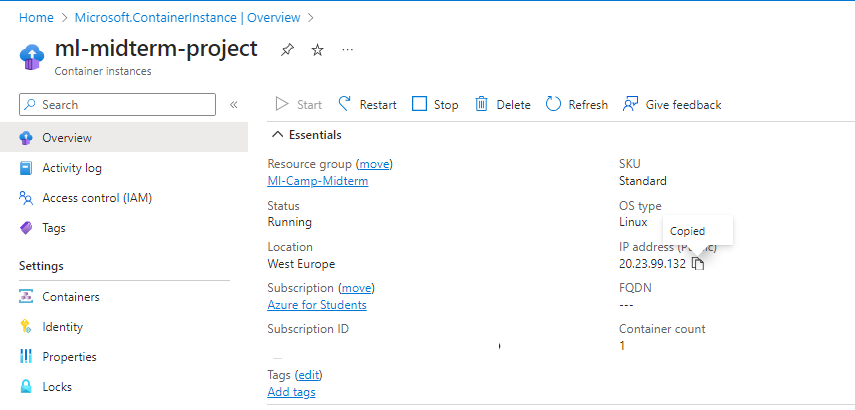The height and width of the screenshot is (410, 855).
Task: Click the Container count label
Action: click(x=662, y=329)
